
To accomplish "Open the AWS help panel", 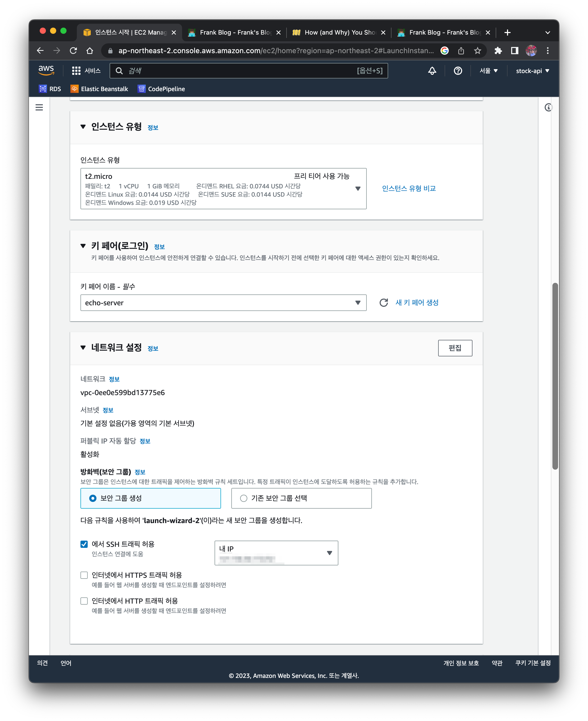I will [458, 71].
